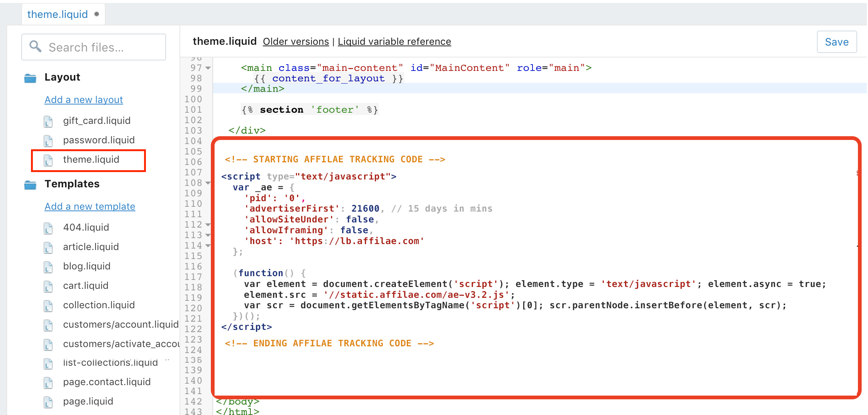Click Add a new layout link
This screenshot has height=415, width=868.
click(84, 100)
